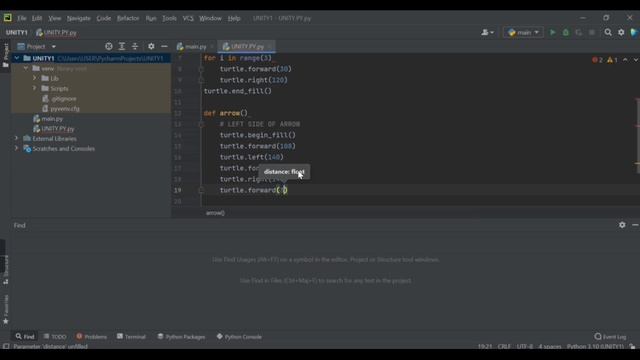Click the errors count indicator in editor
Image resolution: width=640 pixels, height=360 pixels.
pos(597,60)
